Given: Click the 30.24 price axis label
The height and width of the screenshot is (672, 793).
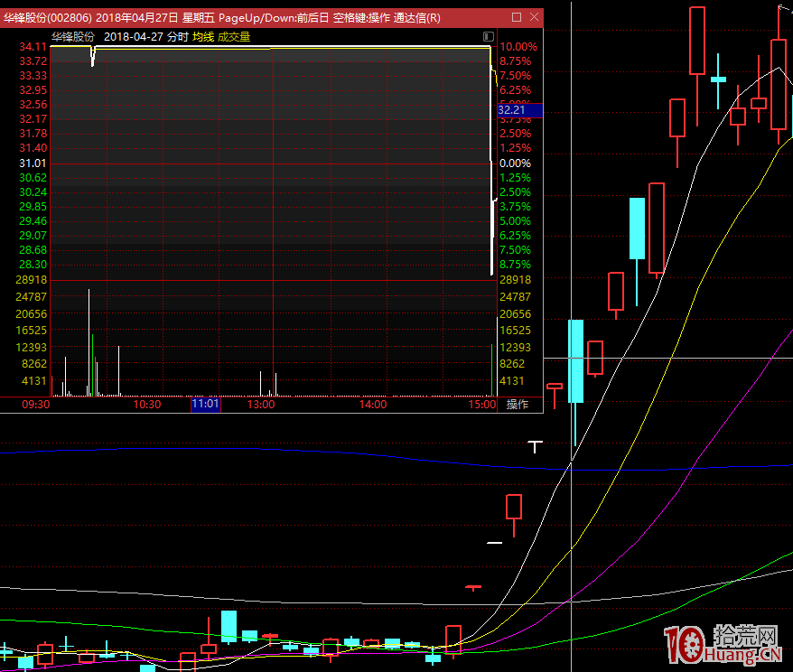Looking at the screenshot, I should (33, 192).
